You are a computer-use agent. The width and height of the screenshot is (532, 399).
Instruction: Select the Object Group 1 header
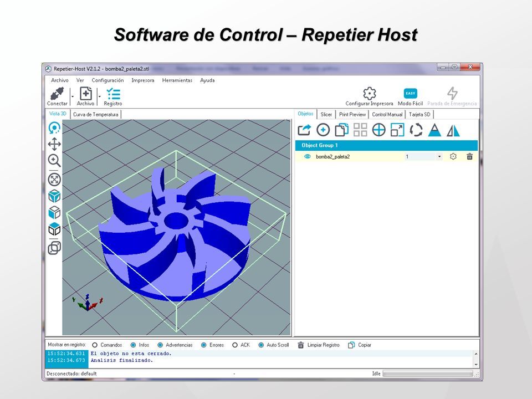coord(386,145)
